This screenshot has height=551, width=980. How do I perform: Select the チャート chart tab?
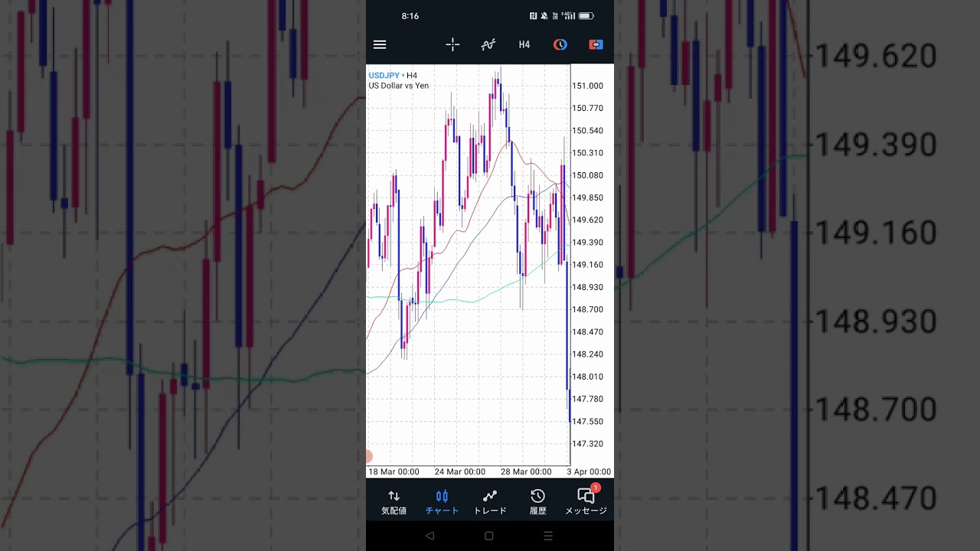click(x=442, y=502)
